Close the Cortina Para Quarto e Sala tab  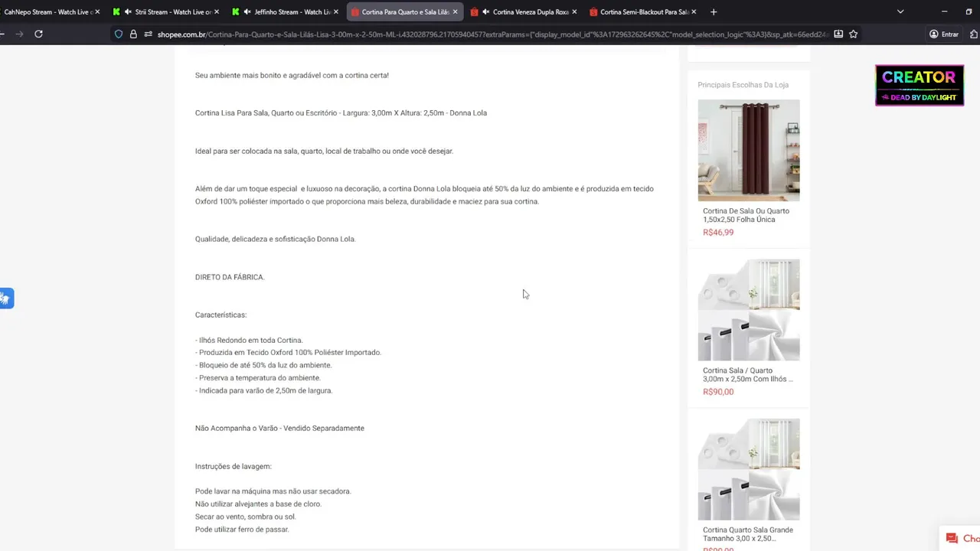point(455,11)
